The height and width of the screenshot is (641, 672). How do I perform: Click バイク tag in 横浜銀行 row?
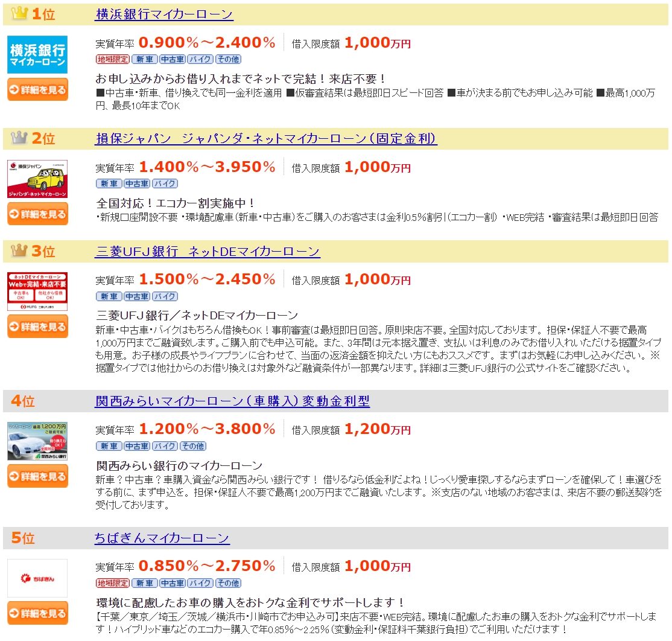[x=200, y=59]
